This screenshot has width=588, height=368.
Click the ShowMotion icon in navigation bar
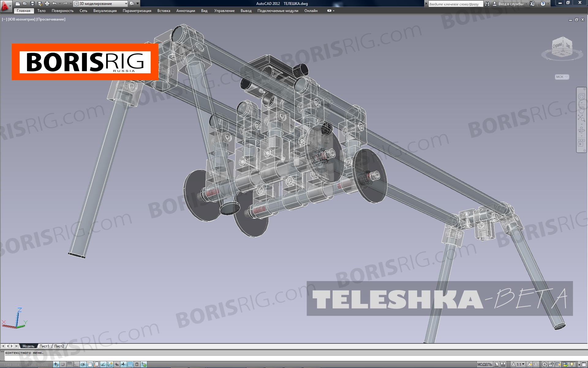(x=581, y=143)
